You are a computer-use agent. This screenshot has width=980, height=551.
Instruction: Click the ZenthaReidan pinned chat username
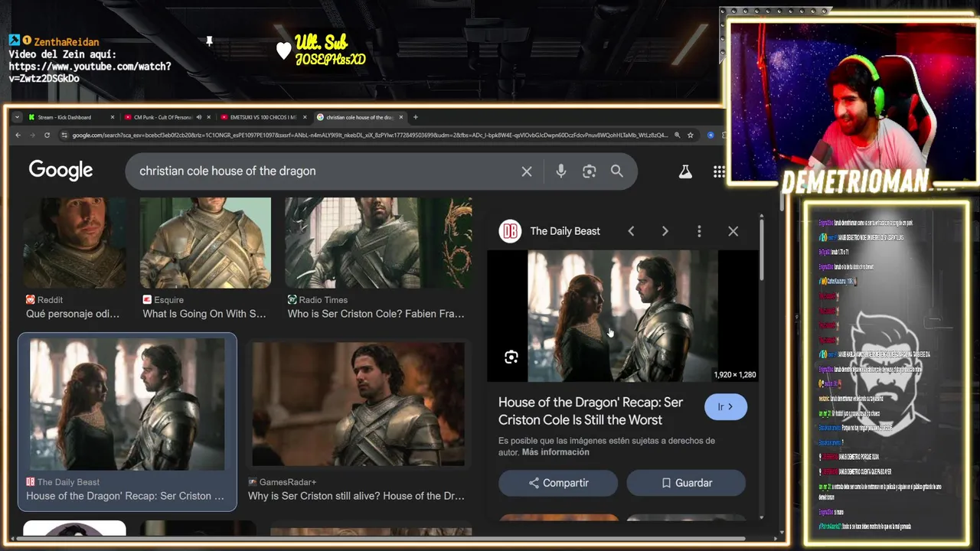point(67,42)
